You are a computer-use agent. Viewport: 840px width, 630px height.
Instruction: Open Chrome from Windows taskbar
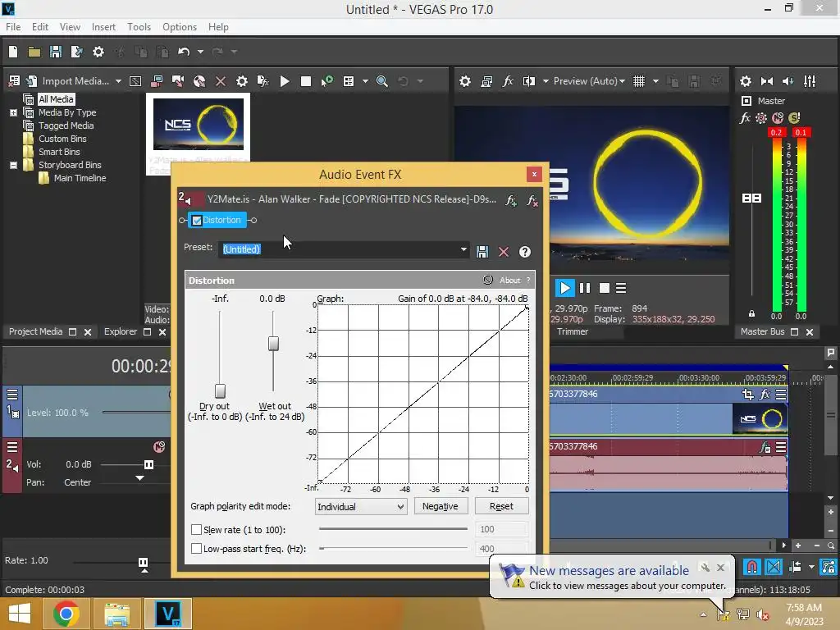(x=66, y=614)
